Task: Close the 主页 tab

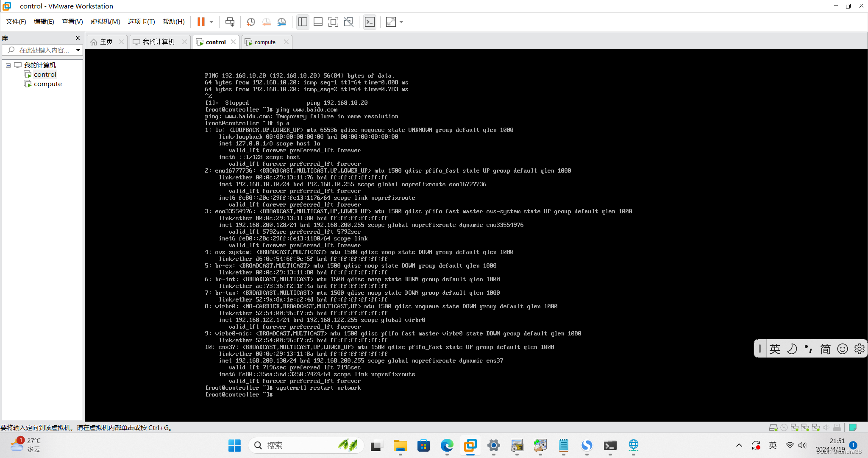Action: (x=122, y=42)
